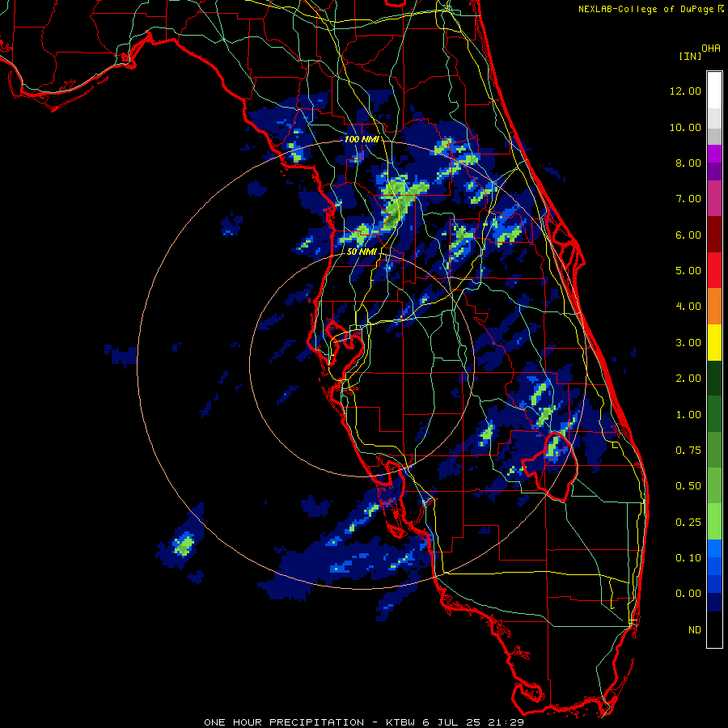
Task: Click the bright red swatch beside 5.00
Action: point(714,270)
